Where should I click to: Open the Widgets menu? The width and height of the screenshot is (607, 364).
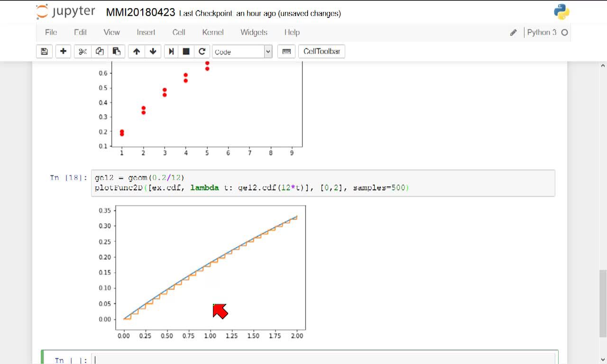254,32
